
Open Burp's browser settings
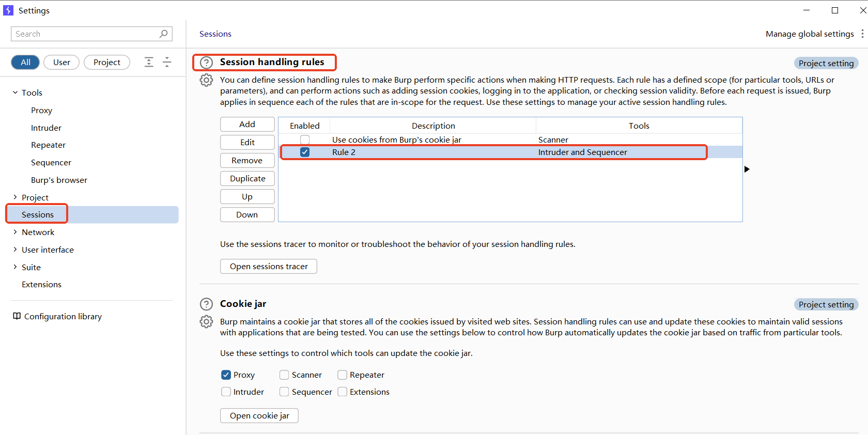pyautogui.click(x=59, y=180)
